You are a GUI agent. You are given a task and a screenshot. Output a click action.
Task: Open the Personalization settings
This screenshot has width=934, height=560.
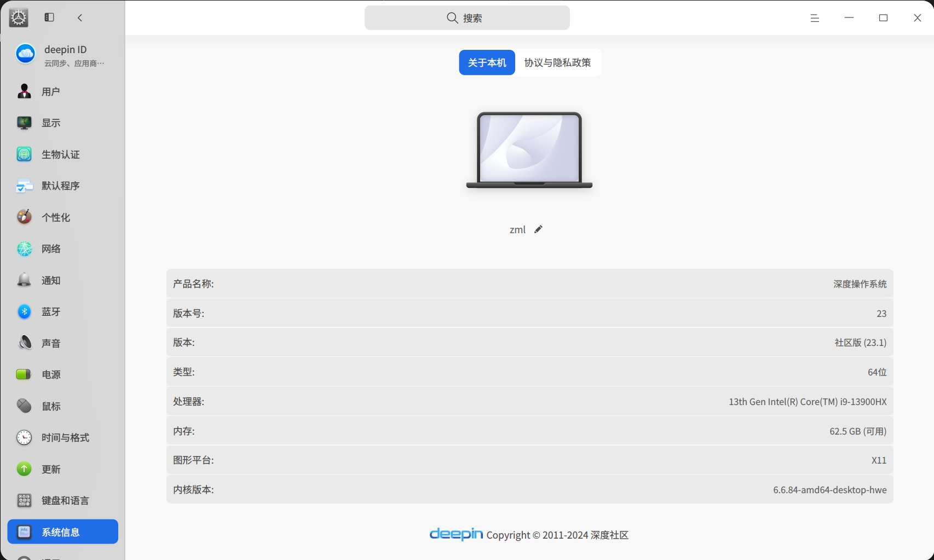point(55,217)
